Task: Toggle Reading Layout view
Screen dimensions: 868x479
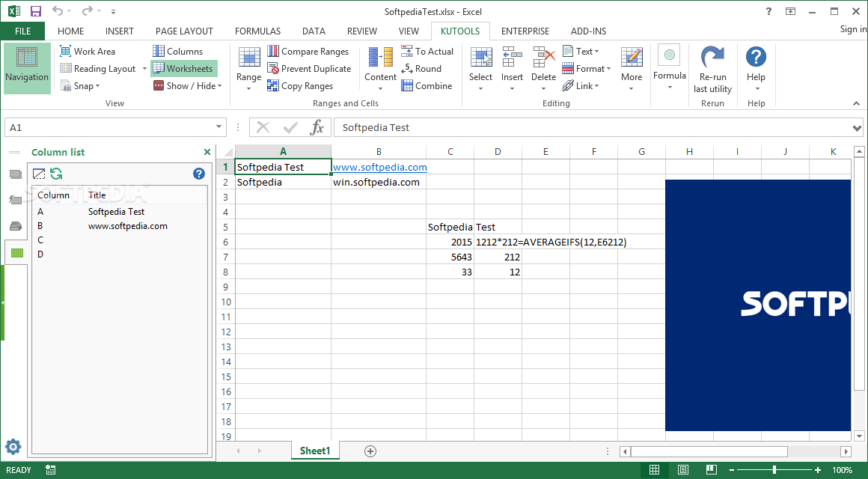Action: 98,69
